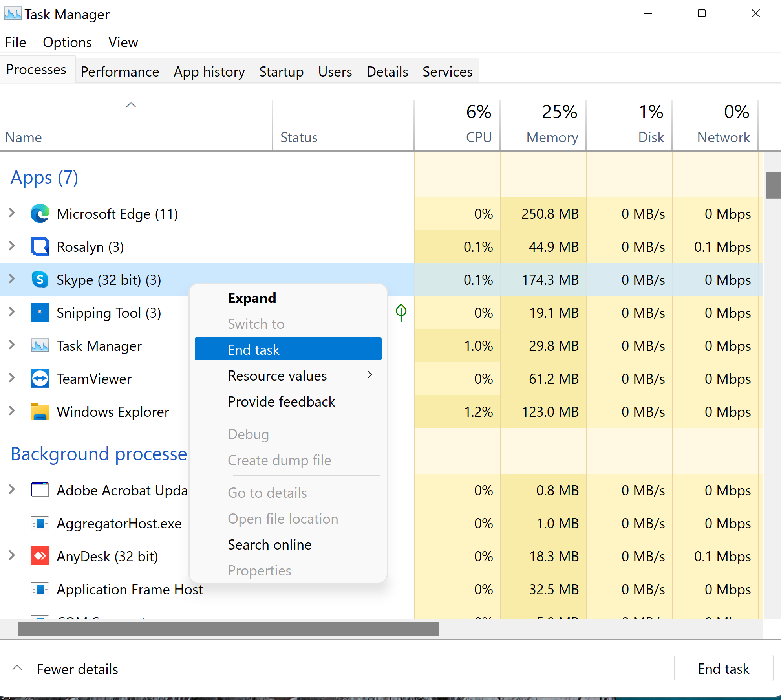Choose Expand in the context menu
This screenshot has width=781, height=700.
[288, 298]
